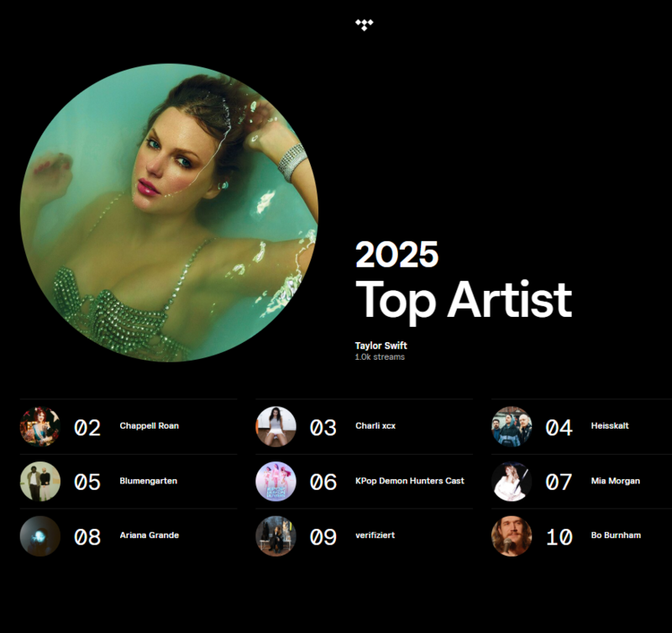Image resolution: width=672 pixels, height=633 pixels.
Task: Open Mia Morgan's artist avatar
Action: coord(510,481)
